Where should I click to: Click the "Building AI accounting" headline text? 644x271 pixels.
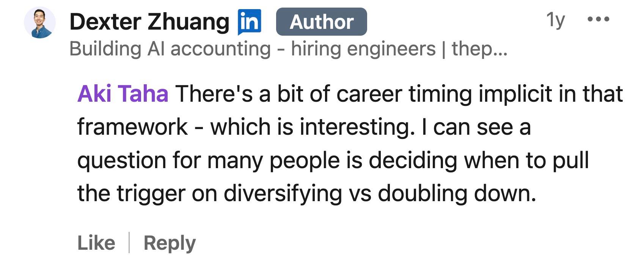[x=170, y=49]
